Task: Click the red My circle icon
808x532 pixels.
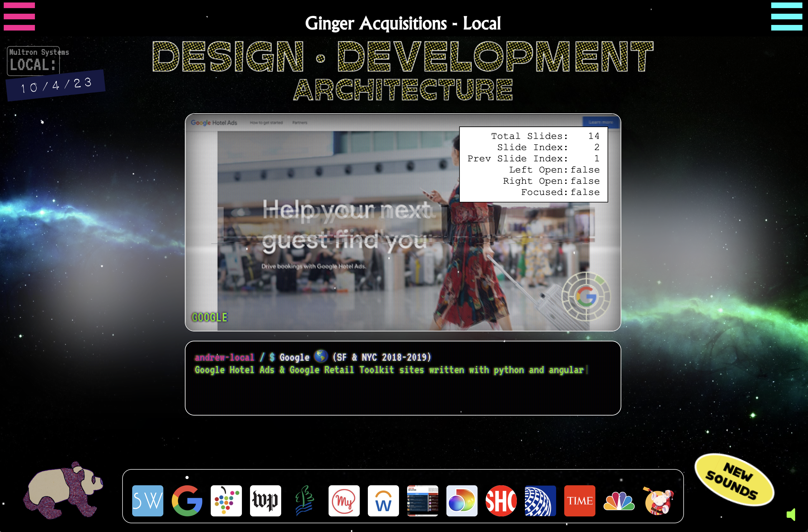Action: click(344, 501)
